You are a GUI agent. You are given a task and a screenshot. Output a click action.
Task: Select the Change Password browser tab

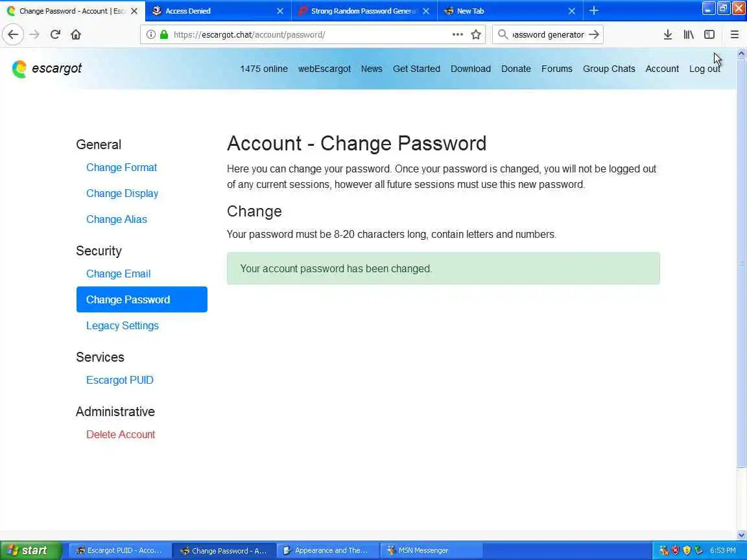tap(73, 10)
